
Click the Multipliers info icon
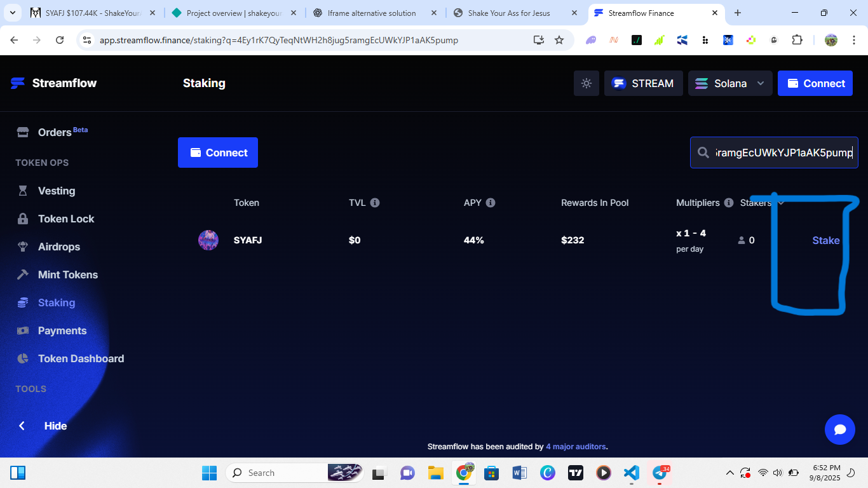[x=729, y=203]
